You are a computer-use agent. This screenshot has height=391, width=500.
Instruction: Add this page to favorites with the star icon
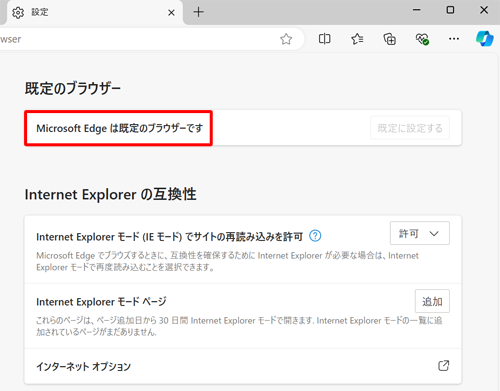(286, 39)
